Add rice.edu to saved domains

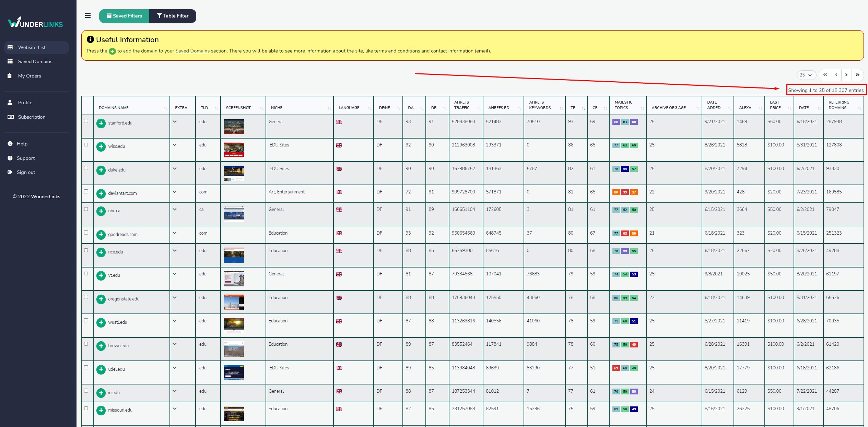(x=101, y=252)
